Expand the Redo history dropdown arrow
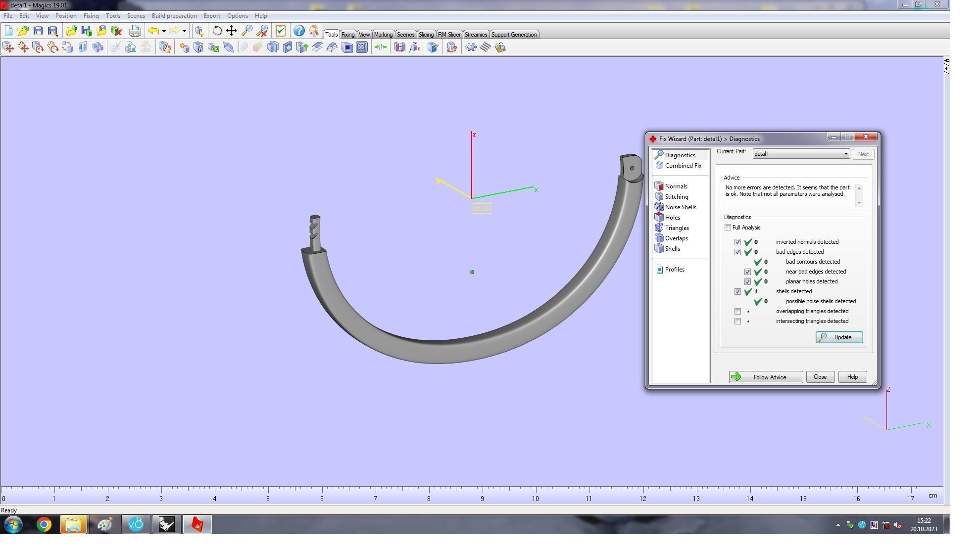The height and width of the screenshot is (549, 980). coord(184,31)
